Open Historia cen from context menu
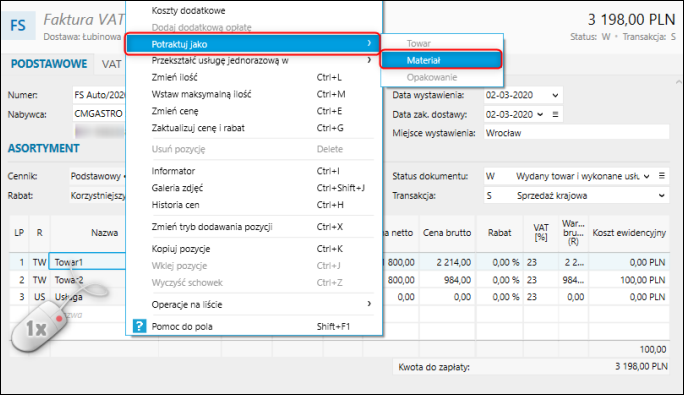Screen dimensions: 684x395 coord(254,205)
